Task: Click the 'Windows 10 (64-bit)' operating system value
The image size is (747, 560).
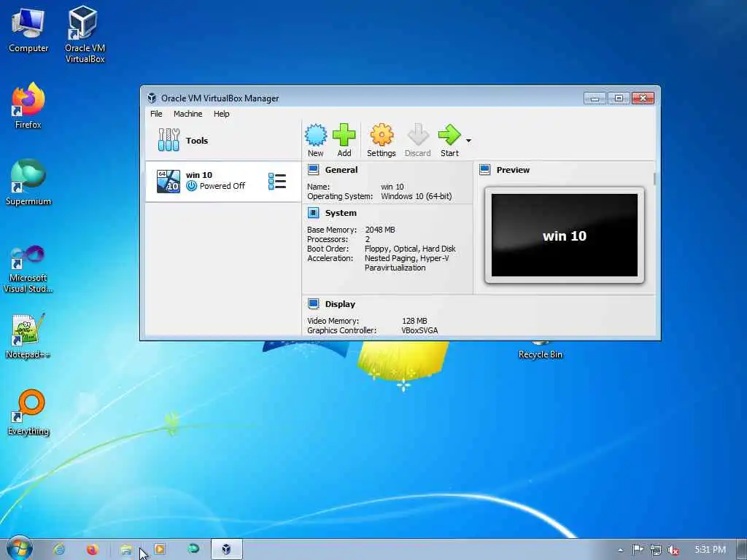Action: (417, 196)
